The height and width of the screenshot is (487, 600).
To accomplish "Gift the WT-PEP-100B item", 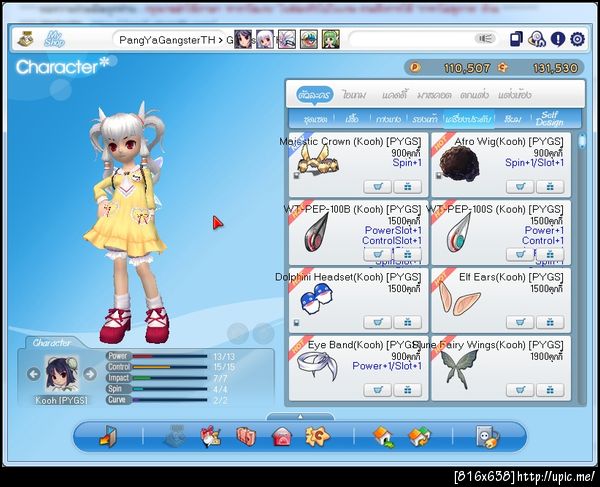I will click(x=408, y=254).
